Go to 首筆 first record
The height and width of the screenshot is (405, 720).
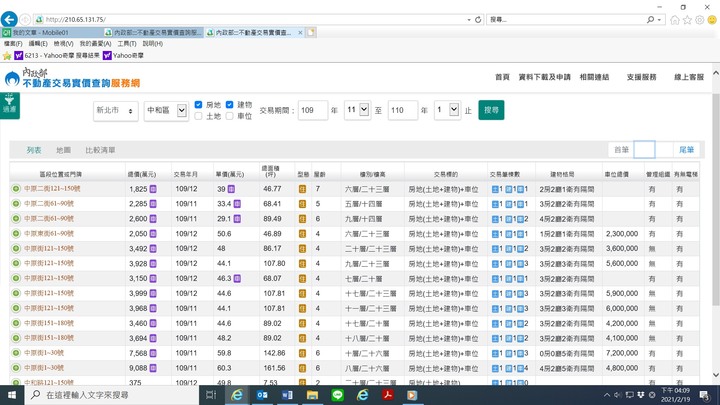pyautogui.click(x=621, y=150)
